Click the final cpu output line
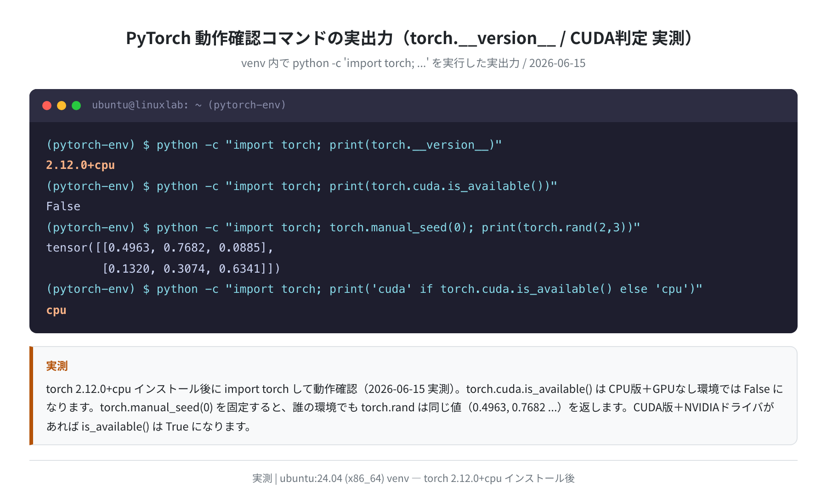This screenshot has height=504, width=827. [x=56, y=310]
